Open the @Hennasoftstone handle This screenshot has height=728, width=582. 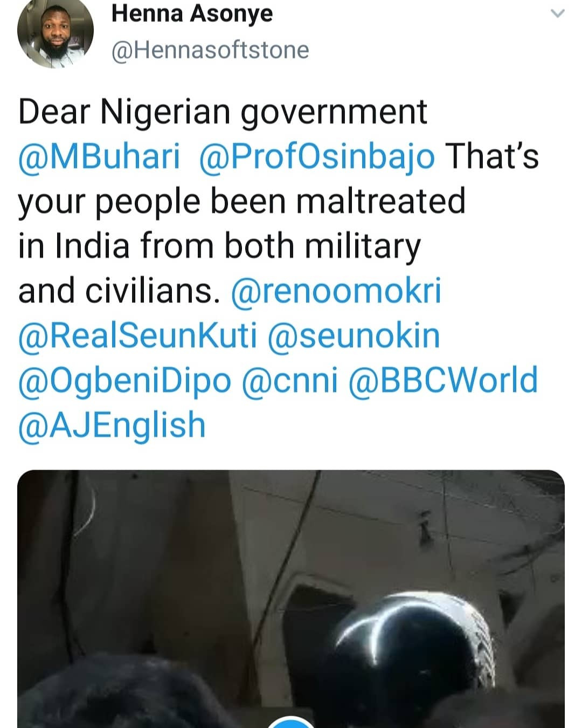(x=210, y=50)
